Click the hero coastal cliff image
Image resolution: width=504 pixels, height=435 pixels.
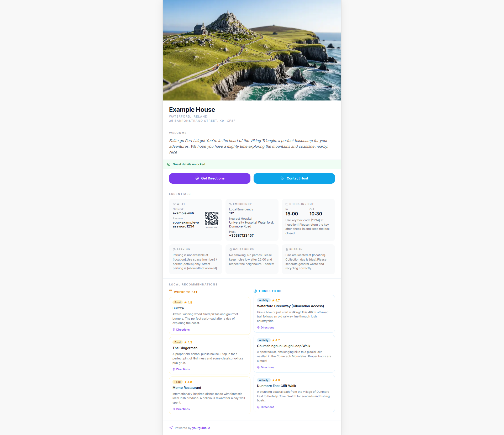[252, 50]
